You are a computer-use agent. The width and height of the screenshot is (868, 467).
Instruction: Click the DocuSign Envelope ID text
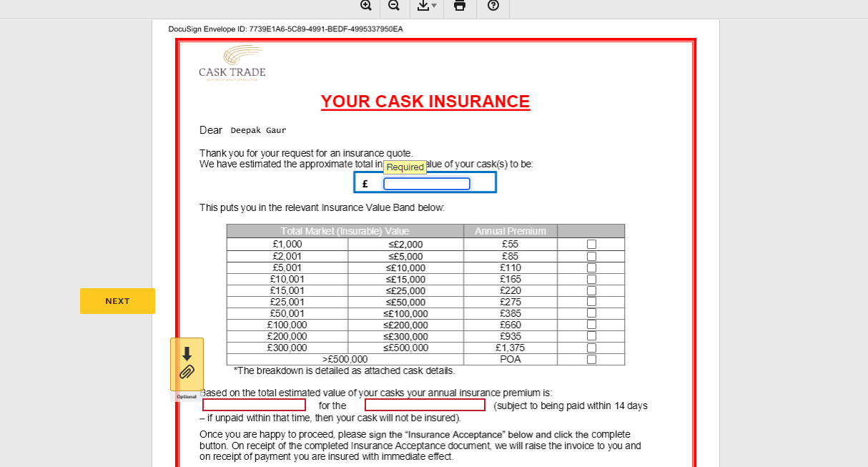pos(285,29)
